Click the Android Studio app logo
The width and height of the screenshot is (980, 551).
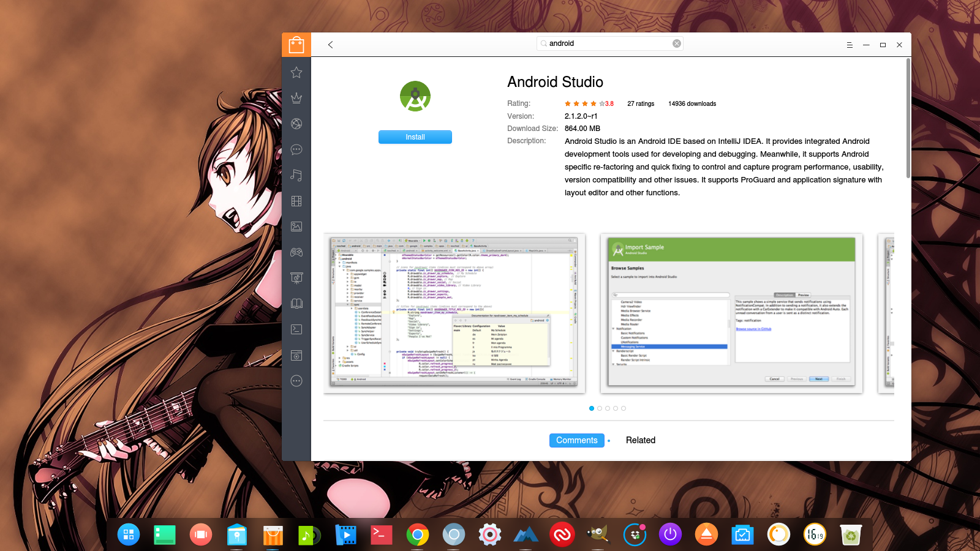click(415, 96)
